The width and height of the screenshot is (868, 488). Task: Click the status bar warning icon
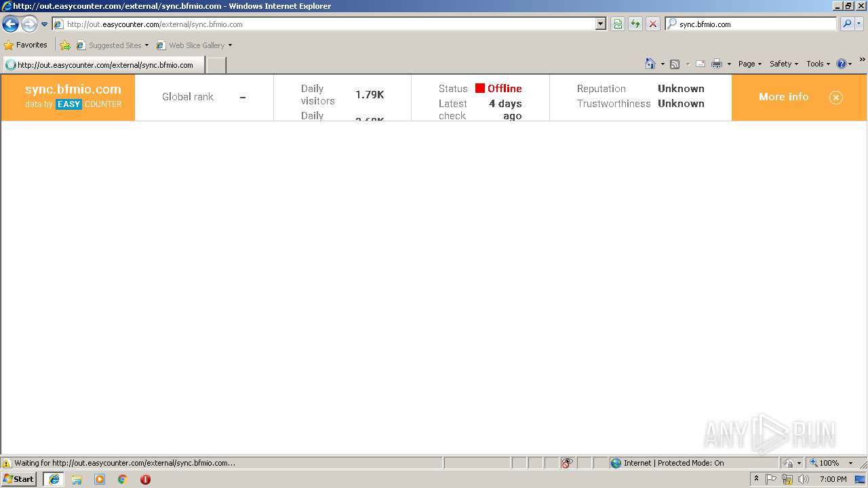click(x=7, y=463)
